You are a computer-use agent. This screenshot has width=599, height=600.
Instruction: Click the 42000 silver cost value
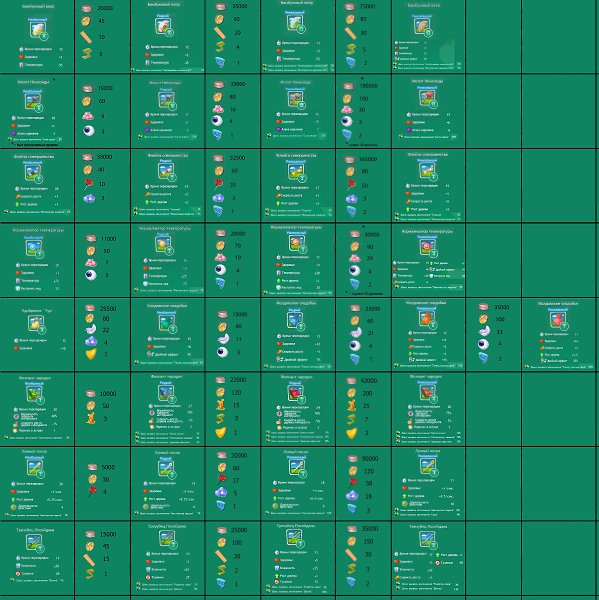[x=369, y=381]
